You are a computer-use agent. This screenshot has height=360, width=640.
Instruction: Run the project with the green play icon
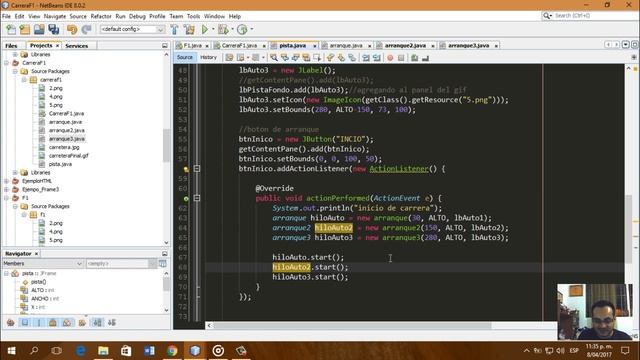[x=204, y=29]
